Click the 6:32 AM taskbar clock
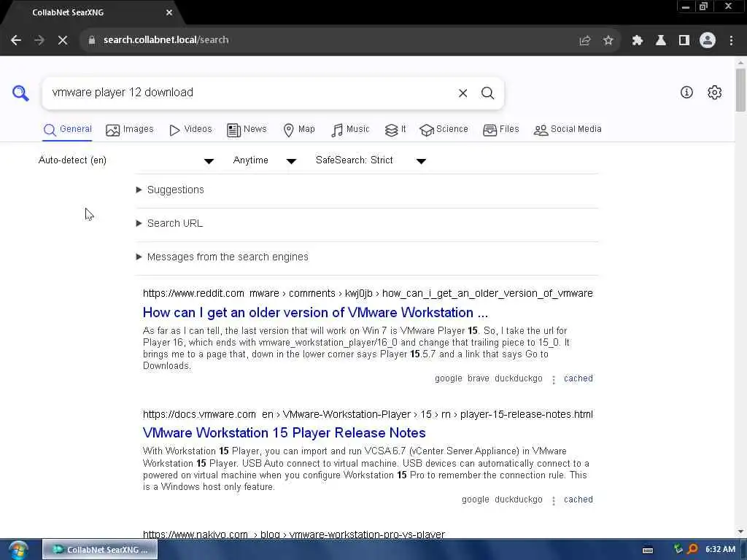 point(720,550)
